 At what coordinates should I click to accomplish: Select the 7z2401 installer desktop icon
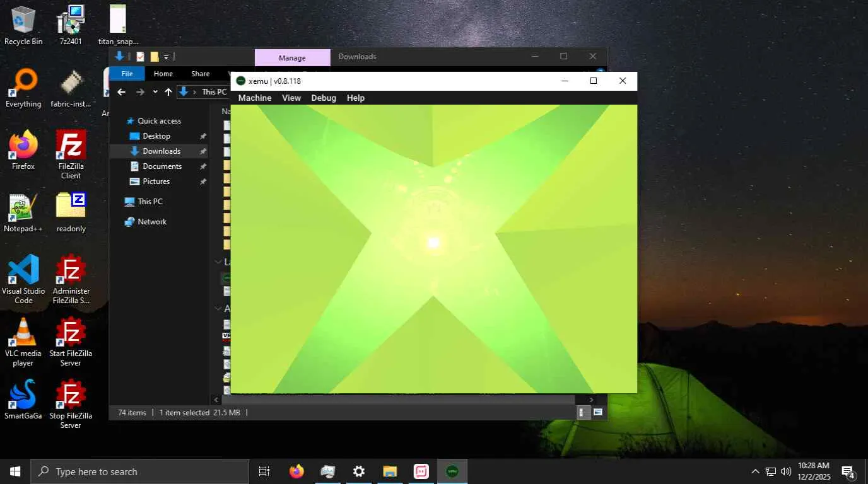pos(71,25)
